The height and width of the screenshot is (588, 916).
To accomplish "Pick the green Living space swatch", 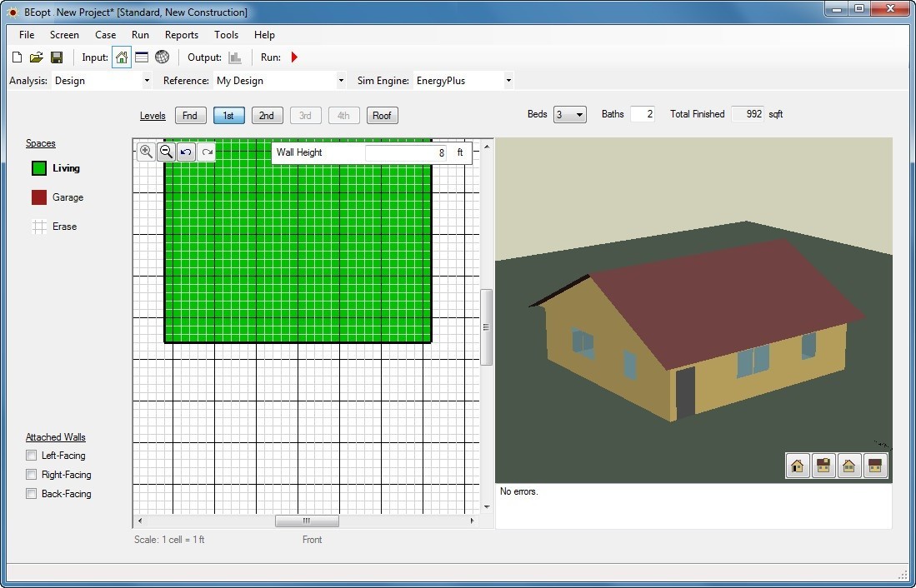I will [x=39, y=168].
